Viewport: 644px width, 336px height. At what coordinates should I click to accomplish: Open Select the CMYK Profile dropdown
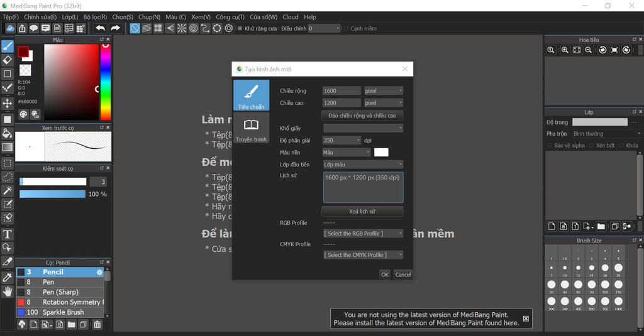coord(363,255)
